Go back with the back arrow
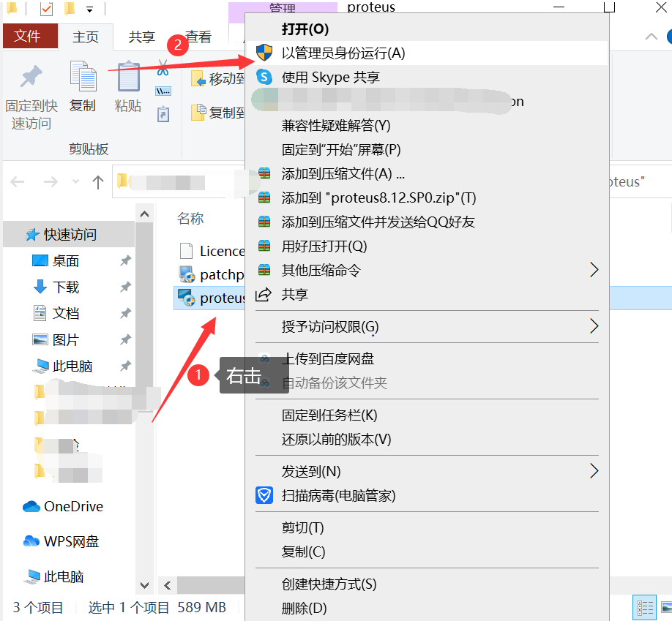 click(x=17, y=182)
